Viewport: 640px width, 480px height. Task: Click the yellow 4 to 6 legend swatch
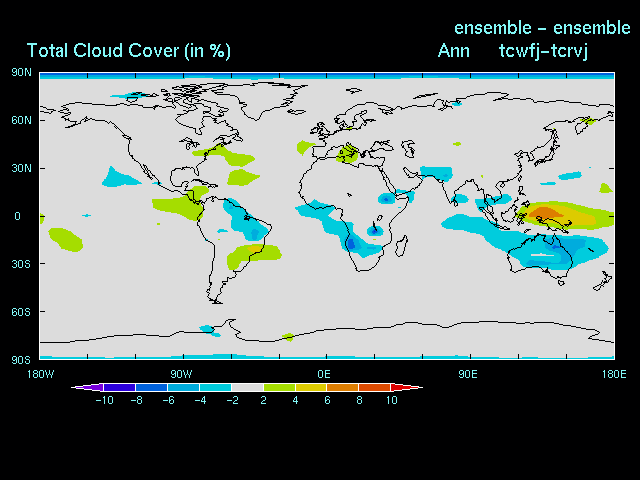311,387
